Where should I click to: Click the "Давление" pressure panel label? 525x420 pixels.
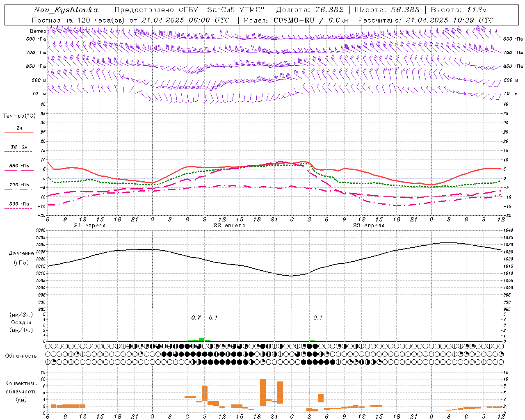(21, 253)
